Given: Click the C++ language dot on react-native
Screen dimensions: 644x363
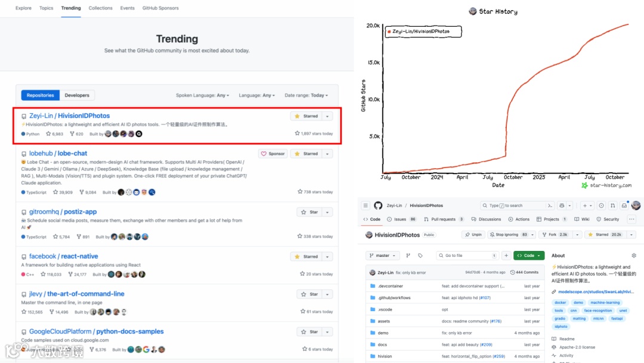Looking at the screenshot, I should click(x=23, y=274).
